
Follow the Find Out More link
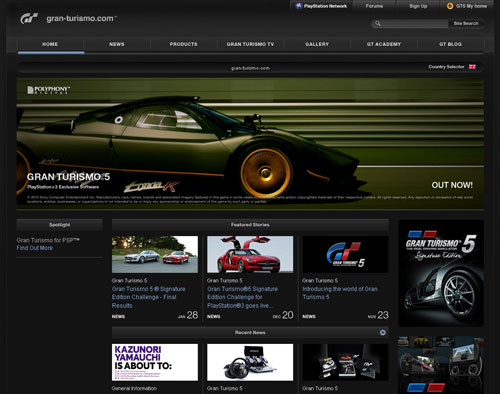coord(35,248)
